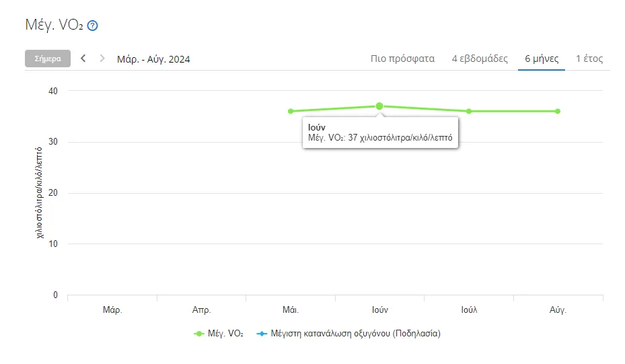Image resolution: width=625 pixels, height=364 pixels.
Task: Click the Μέγ. VO₂ chart title
Action: click(54, 26)
